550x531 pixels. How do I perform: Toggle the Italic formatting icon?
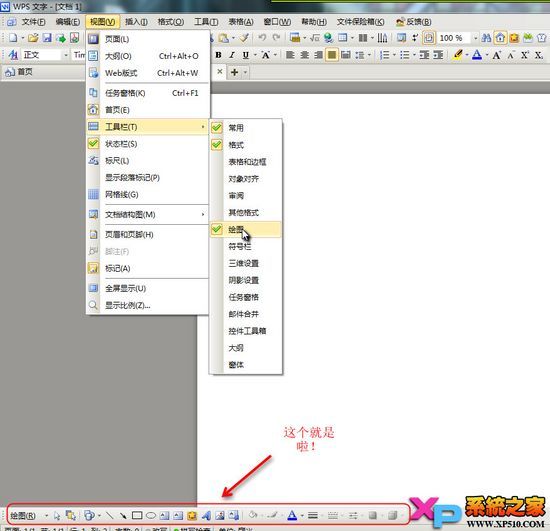[232, 55]
